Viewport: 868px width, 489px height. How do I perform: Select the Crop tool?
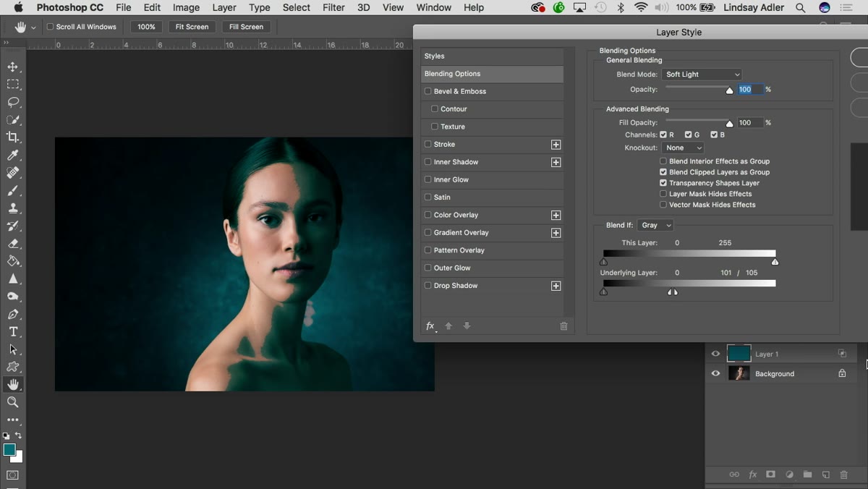point(13,137)
